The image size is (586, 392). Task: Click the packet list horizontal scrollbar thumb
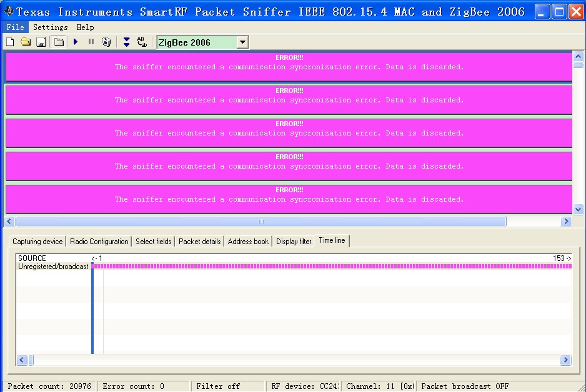[x=261, y=222]
